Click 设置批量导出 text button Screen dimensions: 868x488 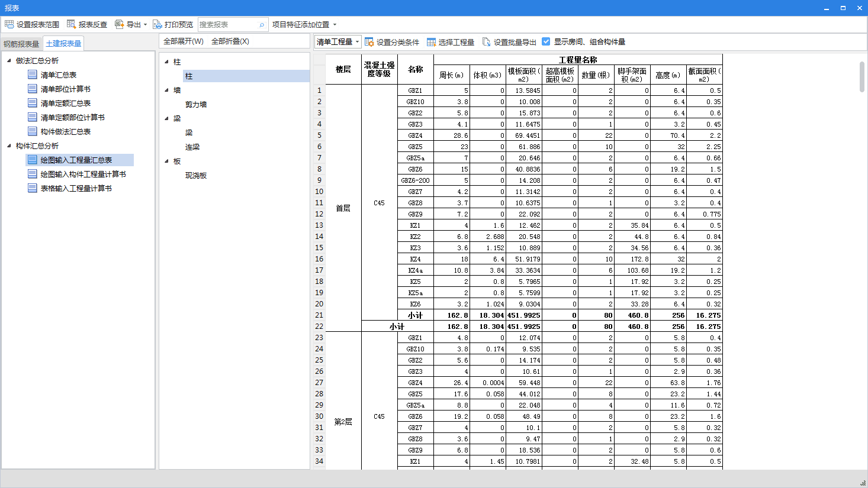click(515, 42)
